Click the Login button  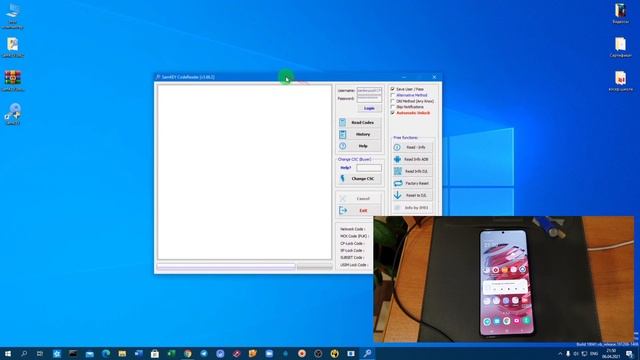click(x=369, y=108)
